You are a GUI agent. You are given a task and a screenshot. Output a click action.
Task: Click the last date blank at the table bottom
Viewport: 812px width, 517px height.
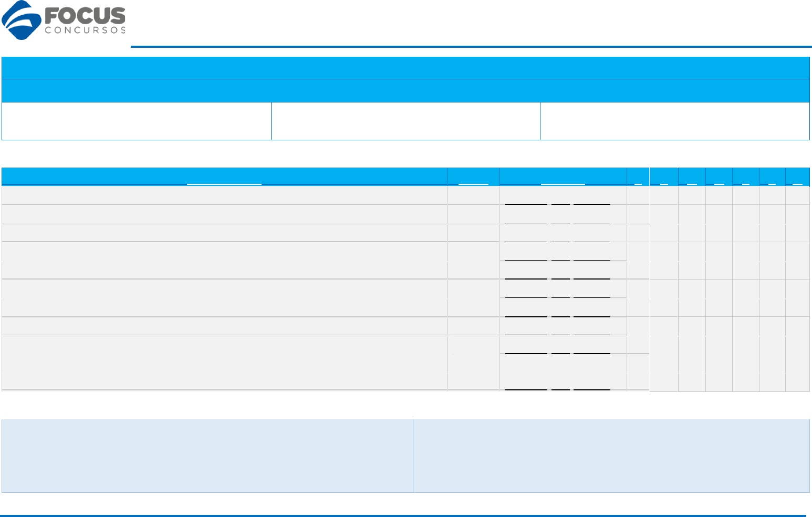pyautogui.click(x=526, y=389)
